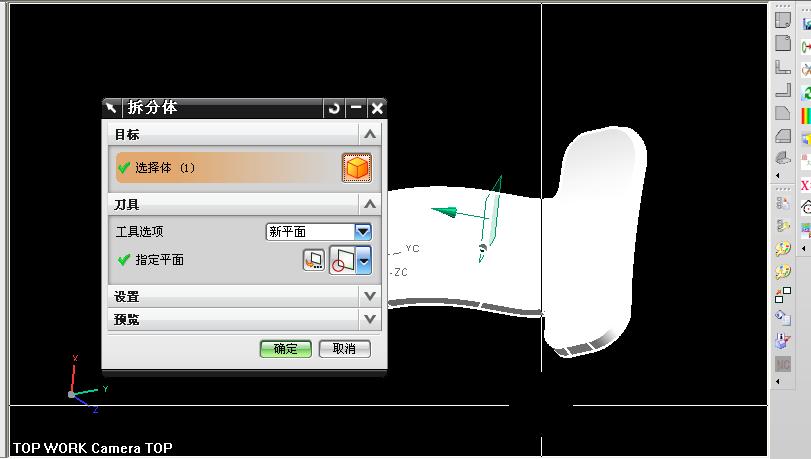
Task: Open the plane dialog icon beside 指定平面
Action: click(x=313, y=260)
